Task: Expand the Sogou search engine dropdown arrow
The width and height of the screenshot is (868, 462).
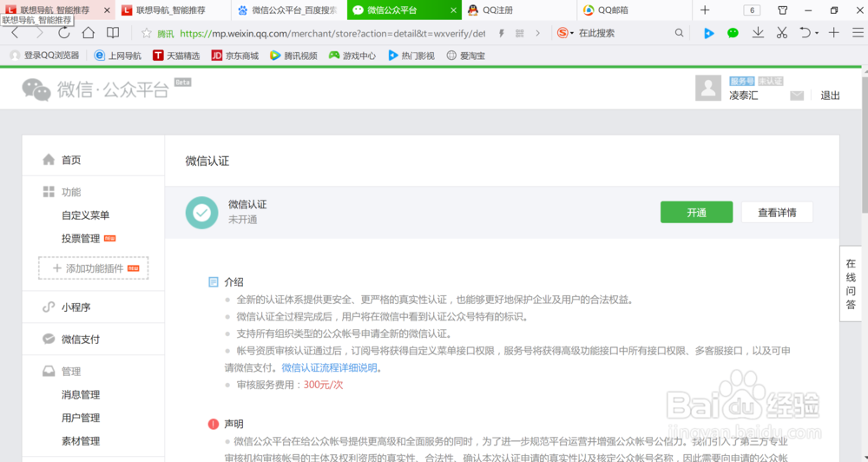Action: coord(572,33)
